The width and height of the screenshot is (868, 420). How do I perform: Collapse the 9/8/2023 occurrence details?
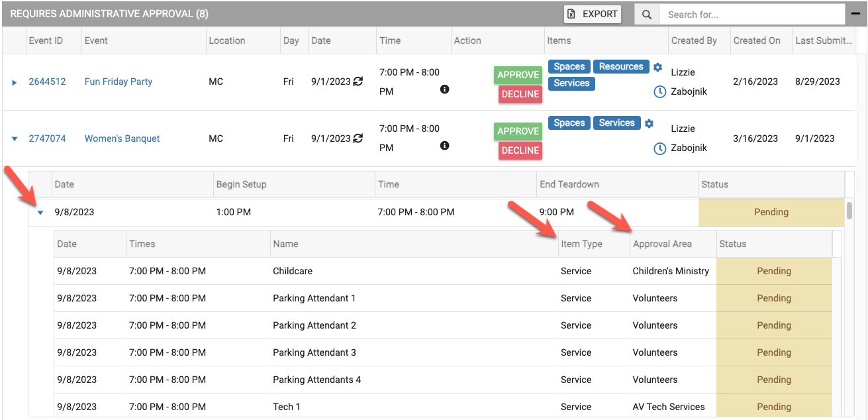pyautogui.click(x=40, y=213)
